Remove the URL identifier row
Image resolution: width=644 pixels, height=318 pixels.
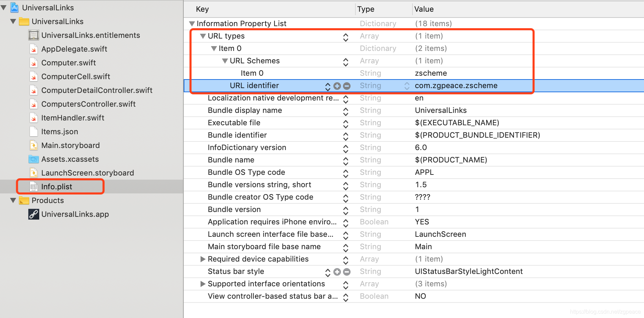click(x=347, y=86)
